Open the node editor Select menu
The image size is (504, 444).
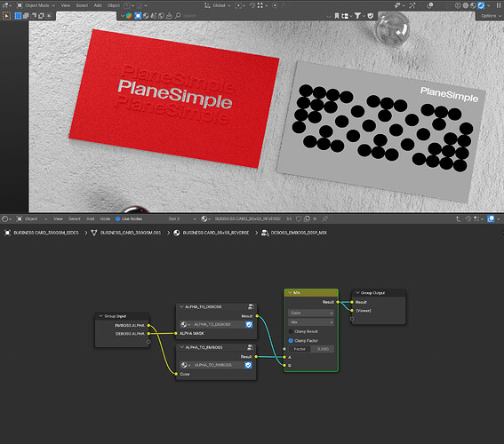(x=75, y=218)
